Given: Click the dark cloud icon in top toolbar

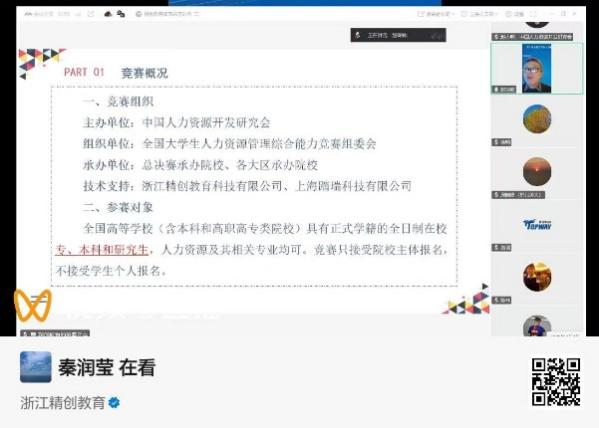Looking at the screenshot, I should [108, 14].
